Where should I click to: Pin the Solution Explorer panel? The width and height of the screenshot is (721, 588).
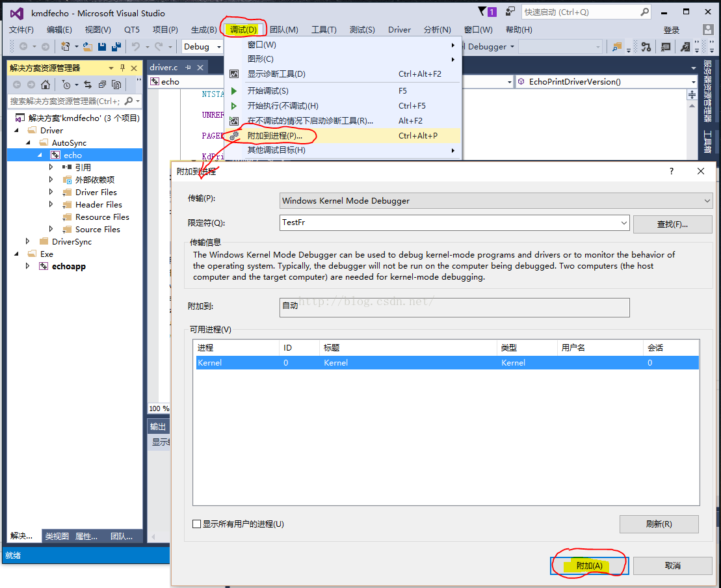pyautogui.click(x=122, y=68)
